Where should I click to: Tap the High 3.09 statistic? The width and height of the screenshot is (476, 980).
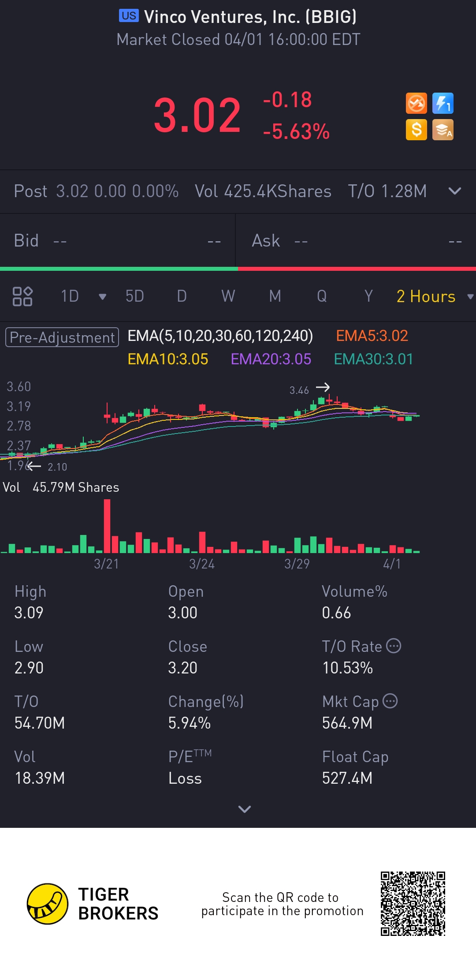tap(30, 602)
